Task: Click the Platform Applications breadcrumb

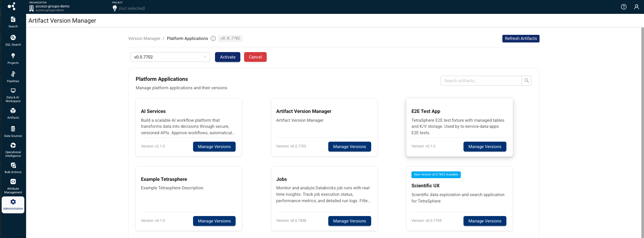Action: coord(187,39)
